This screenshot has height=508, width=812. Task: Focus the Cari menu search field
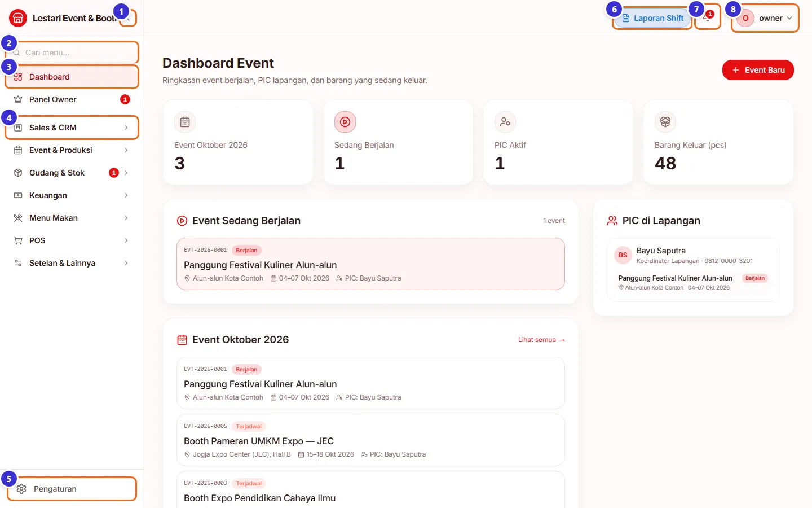tap(72, 52)
